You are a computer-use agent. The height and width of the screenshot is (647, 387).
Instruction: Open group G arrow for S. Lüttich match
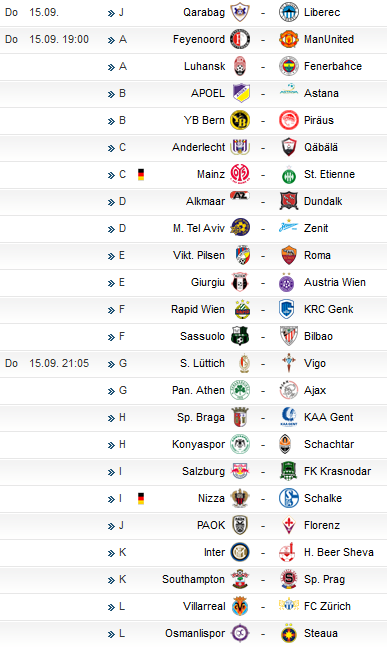(x=111, y=364)
